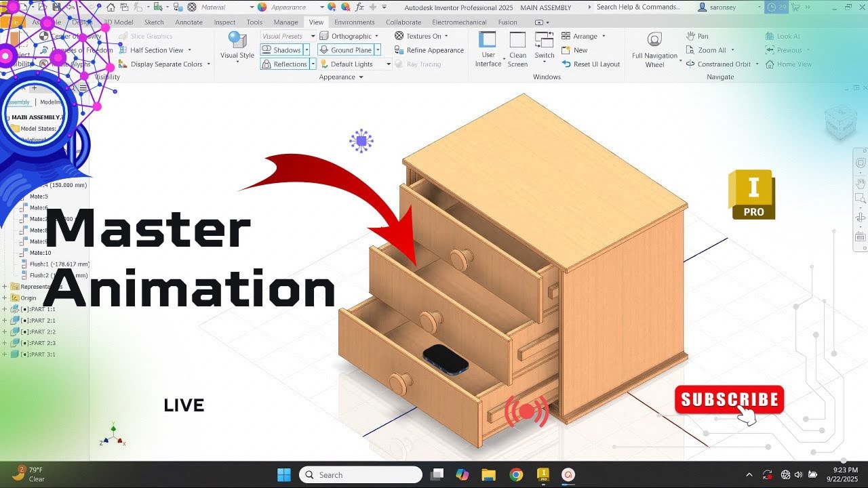The height and width of the screenshot is (488, 868).
Task: Click the Search Help & Commands field
Action: [x=637, y=7]
